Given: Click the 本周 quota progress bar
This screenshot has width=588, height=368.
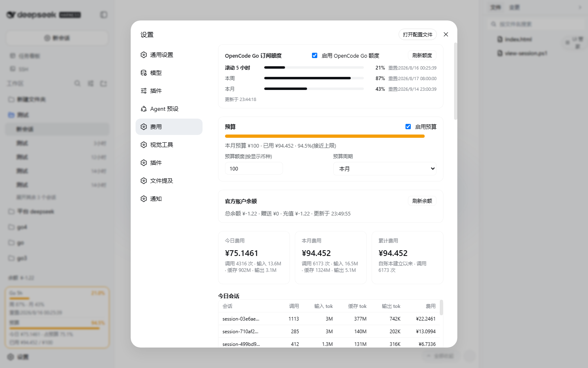Looking at the screenshot, I should pyautogui.click(x=314, y=78).
